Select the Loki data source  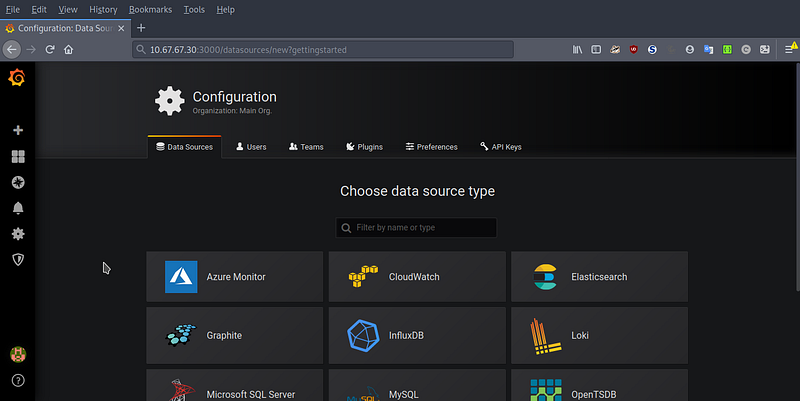click(599, 335)
